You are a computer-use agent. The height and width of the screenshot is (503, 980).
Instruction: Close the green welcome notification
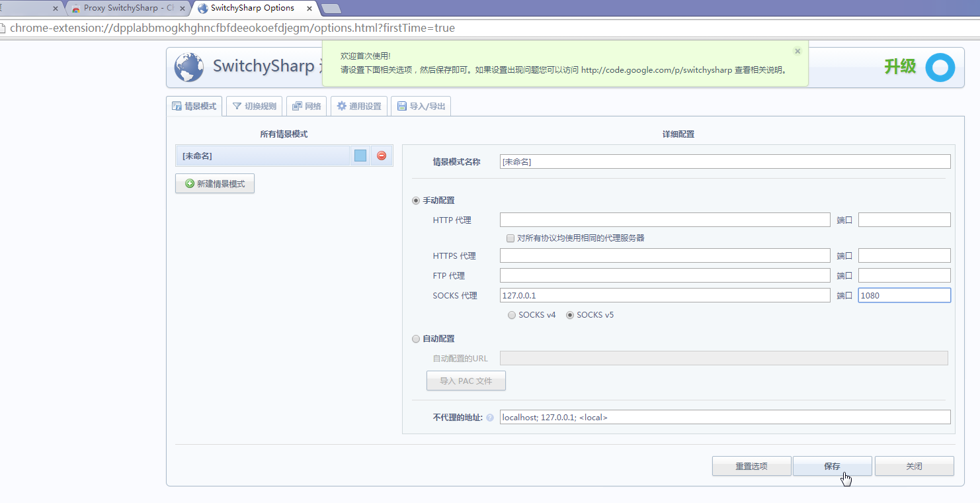click(x=797, y=51)
